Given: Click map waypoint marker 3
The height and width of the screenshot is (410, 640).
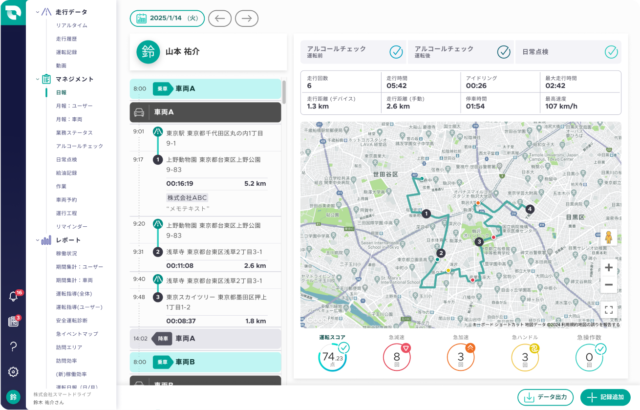Looking at the screenshot, I should click(x=479, y=242).
